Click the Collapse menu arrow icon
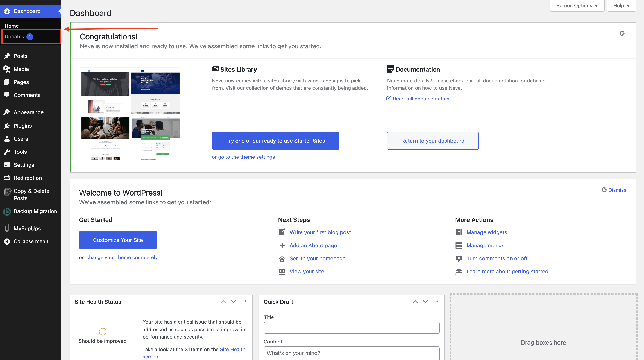 tap(7, 241)
